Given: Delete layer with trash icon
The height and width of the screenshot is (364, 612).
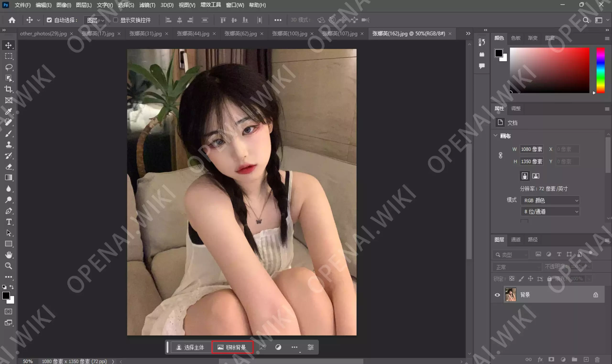Looking at the screenshot, I should [x=597, y=360].
